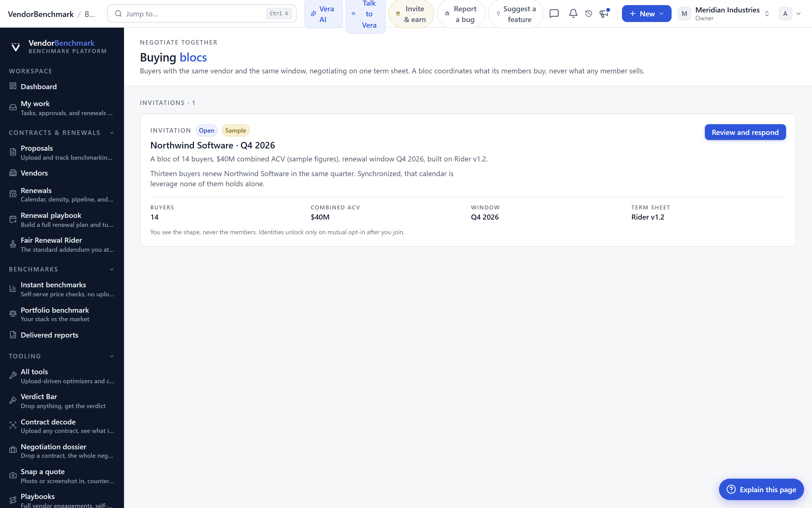Click the $40M combined ACV value
Viewport: 812px width, 508px height.
[320, 217]
